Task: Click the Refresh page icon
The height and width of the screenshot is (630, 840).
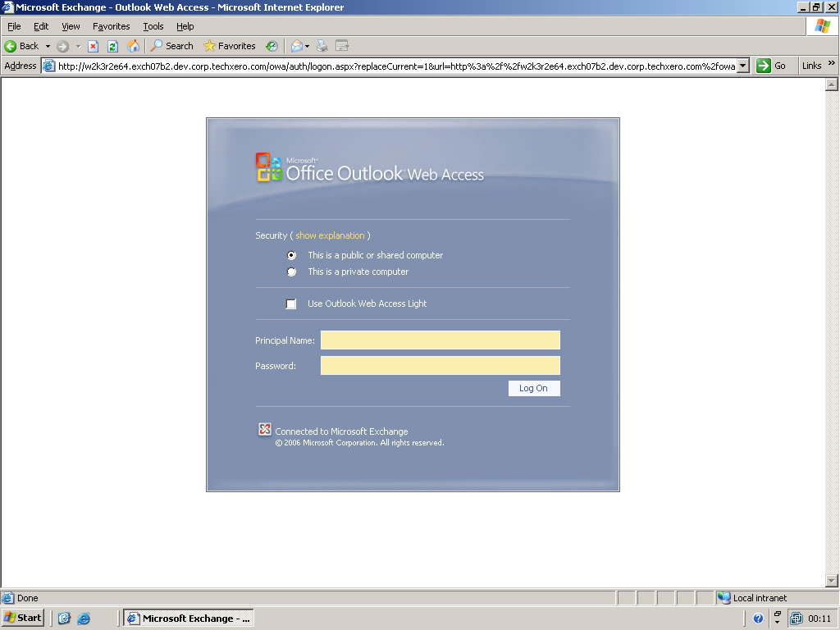Action: [x=112, y=46]
